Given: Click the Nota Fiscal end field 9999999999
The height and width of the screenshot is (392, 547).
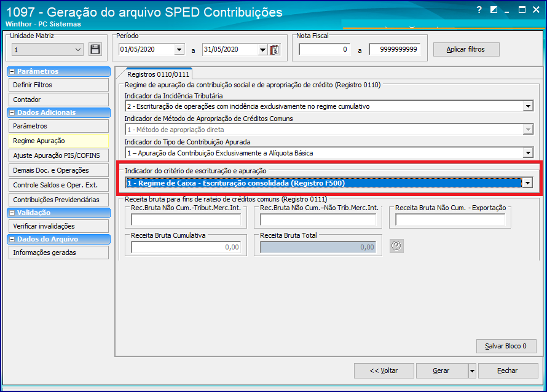Looking at the screenshot, I should click(395, 50).
